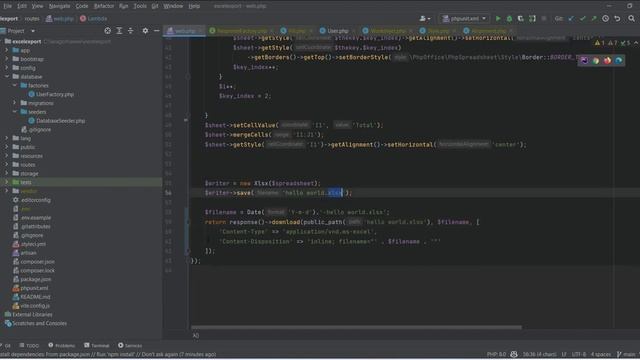Switch to the web.php editor tab

tap(184, 31)
